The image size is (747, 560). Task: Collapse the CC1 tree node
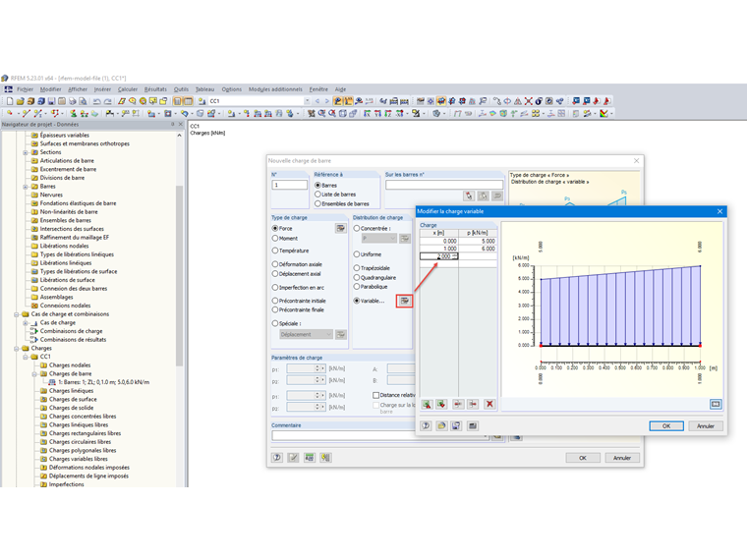[26, 358]
